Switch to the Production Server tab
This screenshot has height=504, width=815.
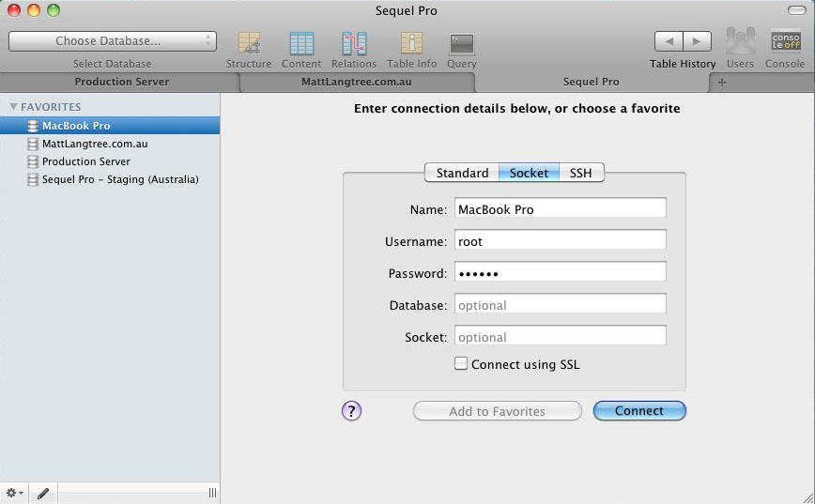pos(121,82)
